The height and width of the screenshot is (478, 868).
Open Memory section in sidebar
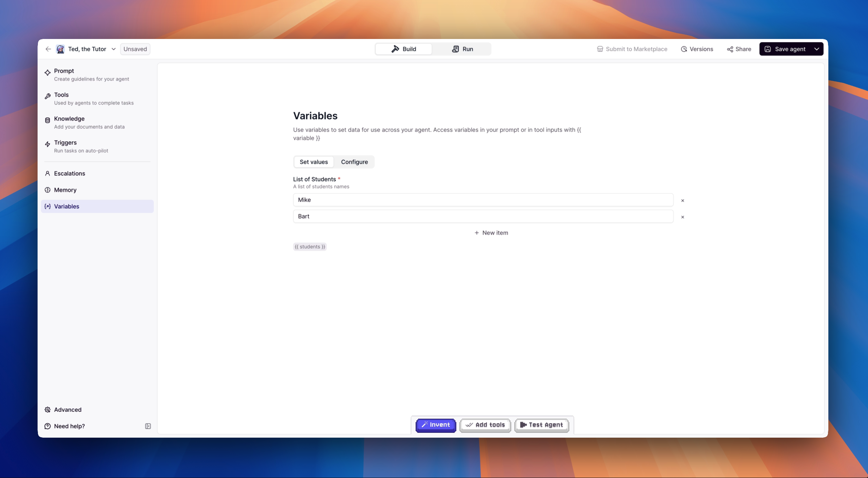[x=65, y=190]
